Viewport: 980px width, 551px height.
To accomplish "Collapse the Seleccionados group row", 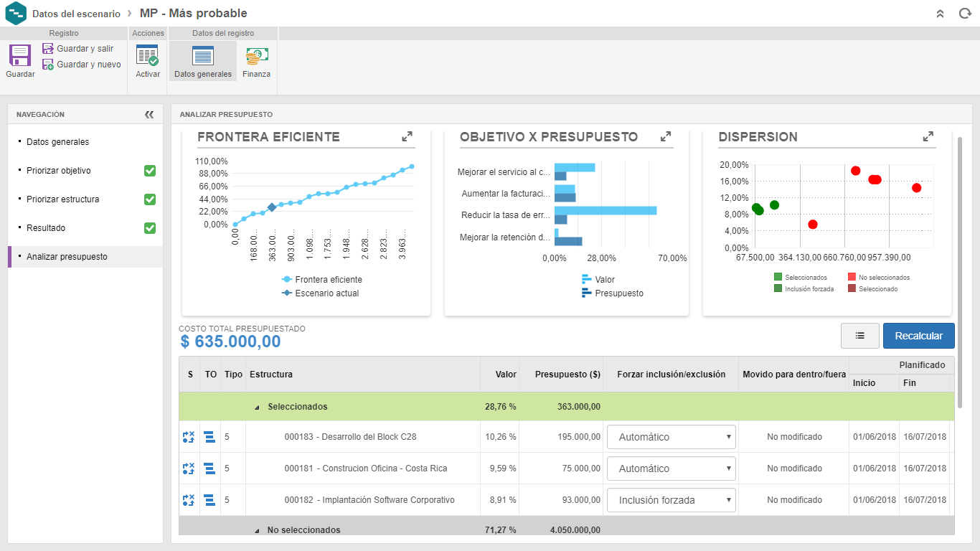I will click(257, 407).
